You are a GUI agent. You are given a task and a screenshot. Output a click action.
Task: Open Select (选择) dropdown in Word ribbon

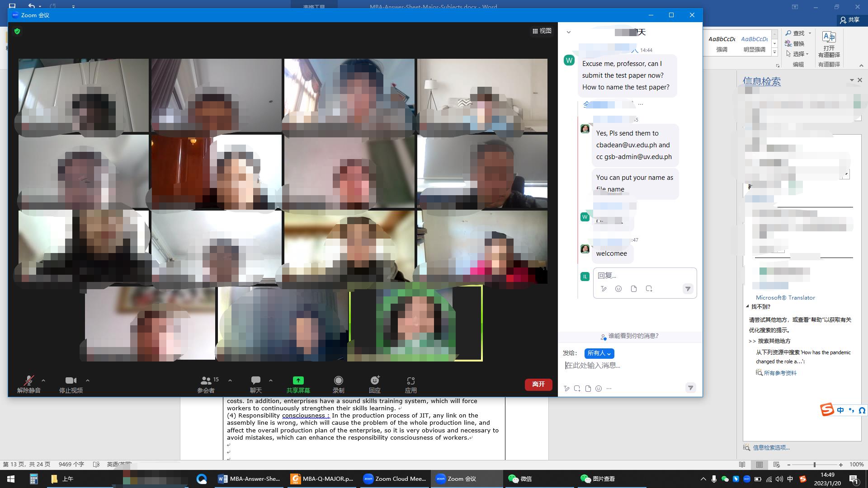[797, 54]
